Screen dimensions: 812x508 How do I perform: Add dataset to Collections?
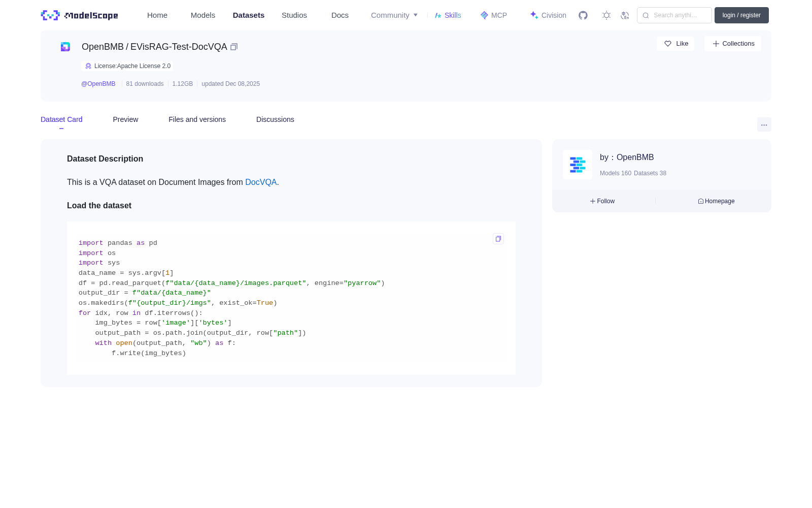tap(733, 44)
